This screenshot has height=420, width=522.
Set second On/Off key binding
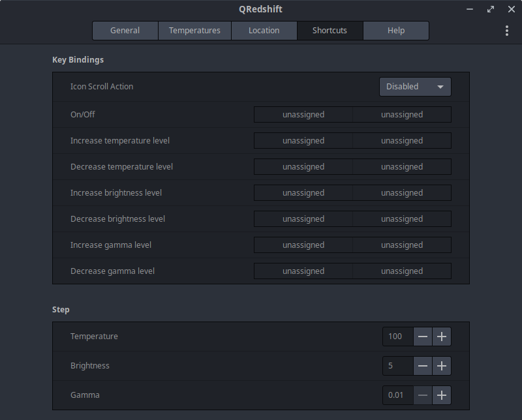click(x=402, y=115)
